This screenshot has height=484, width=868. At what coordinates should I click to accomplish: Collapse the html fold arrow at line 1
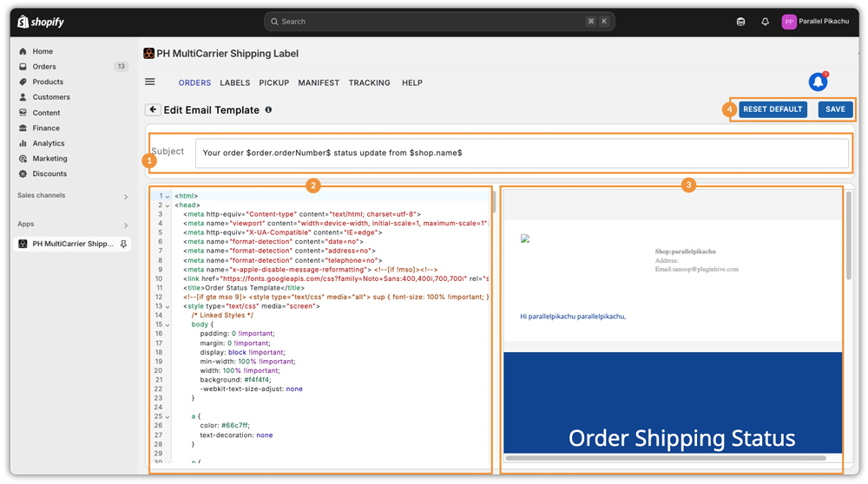click(x=168, y=196)
